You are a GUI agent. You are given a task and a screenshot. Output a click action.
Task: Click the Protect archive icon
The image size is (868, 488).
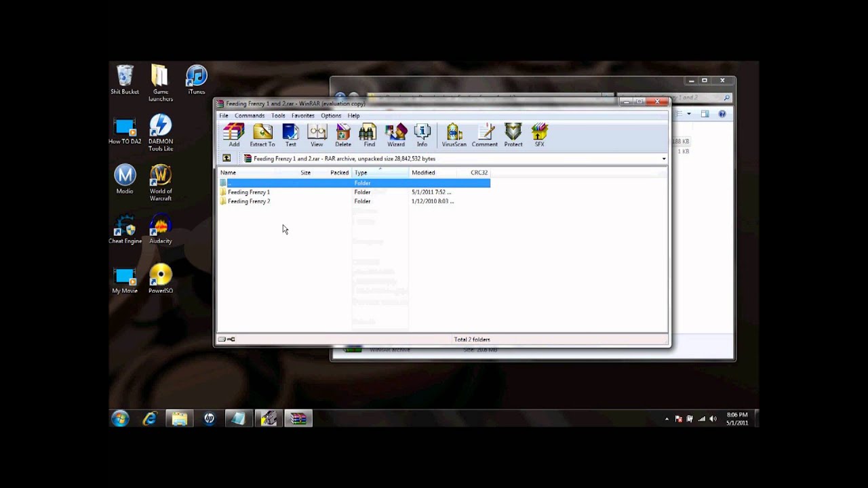coord(513,136)
